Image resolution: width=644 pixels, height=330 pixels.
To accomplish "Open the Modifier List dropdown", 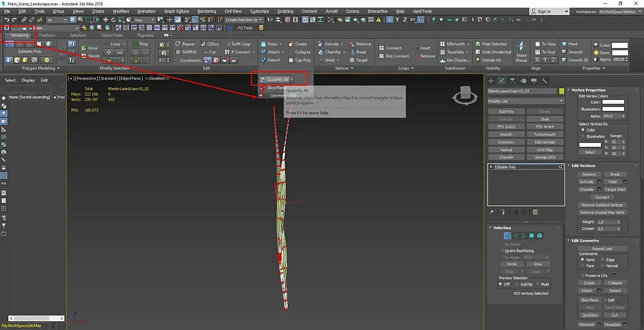I will point(526,101).
